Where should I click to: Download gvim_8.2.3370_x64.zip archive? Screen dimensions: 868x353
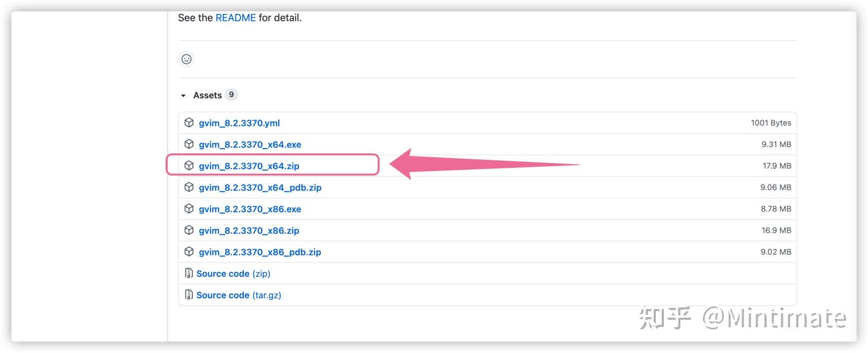[249, 166]
